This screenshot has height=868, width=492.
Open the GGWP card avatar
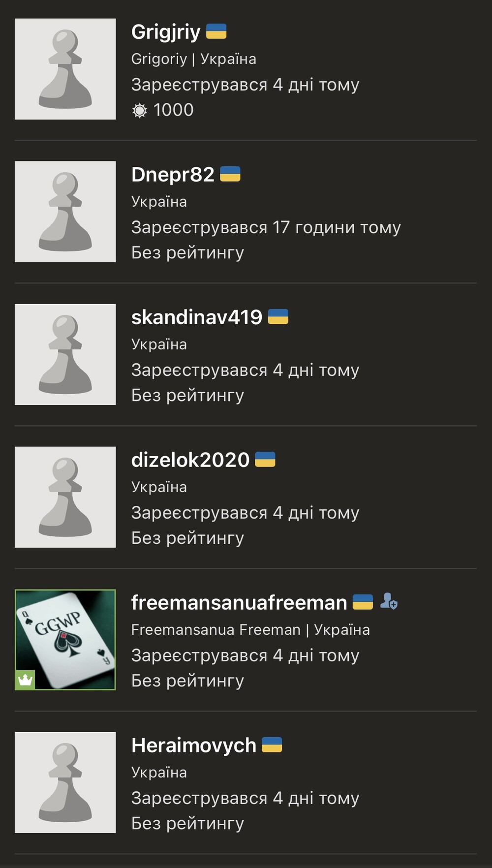coord(65,640)
